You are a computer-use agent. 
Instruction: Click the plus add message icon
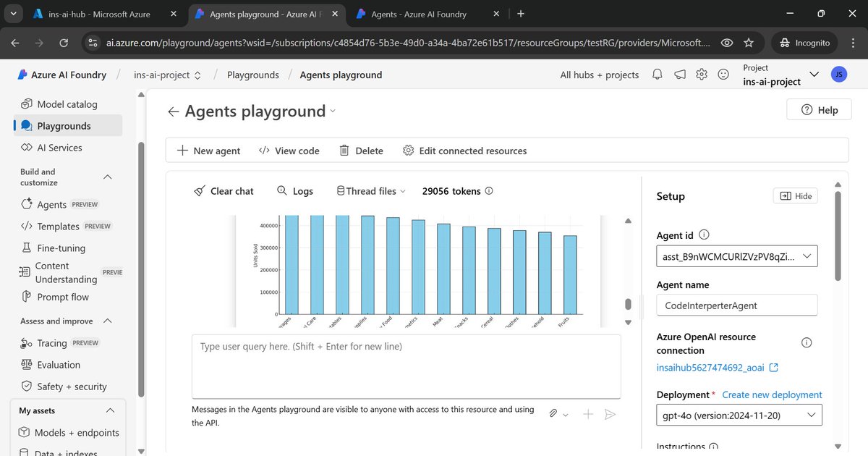(x=588, y=414)
